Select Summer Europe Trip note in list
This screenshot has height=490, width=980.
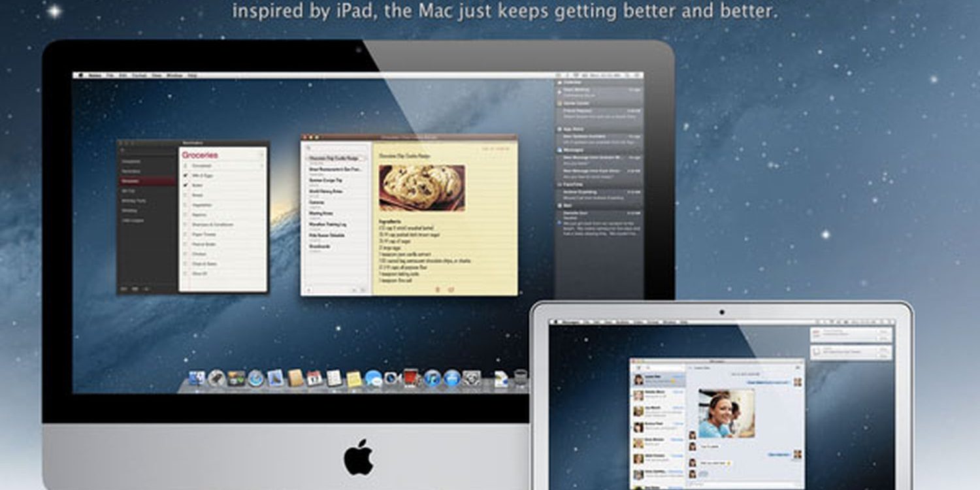pyautogui.click(x=335, y=181)
